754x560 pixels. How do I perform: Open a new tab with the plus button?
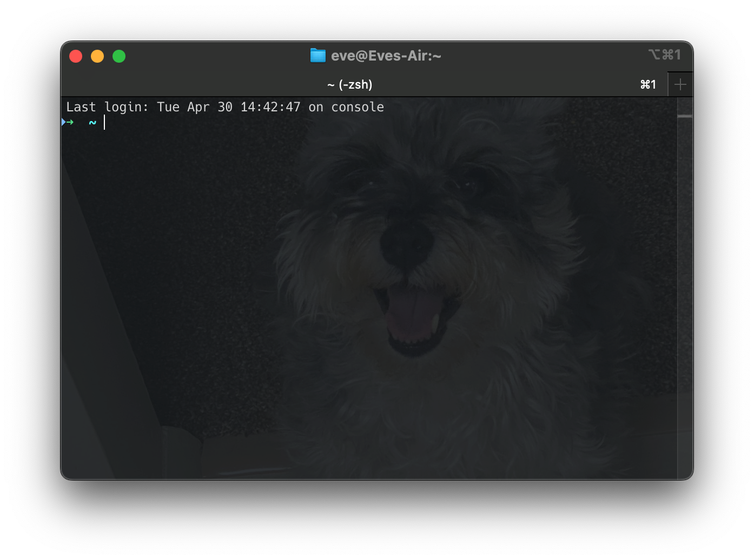click(x=680, y=84)
